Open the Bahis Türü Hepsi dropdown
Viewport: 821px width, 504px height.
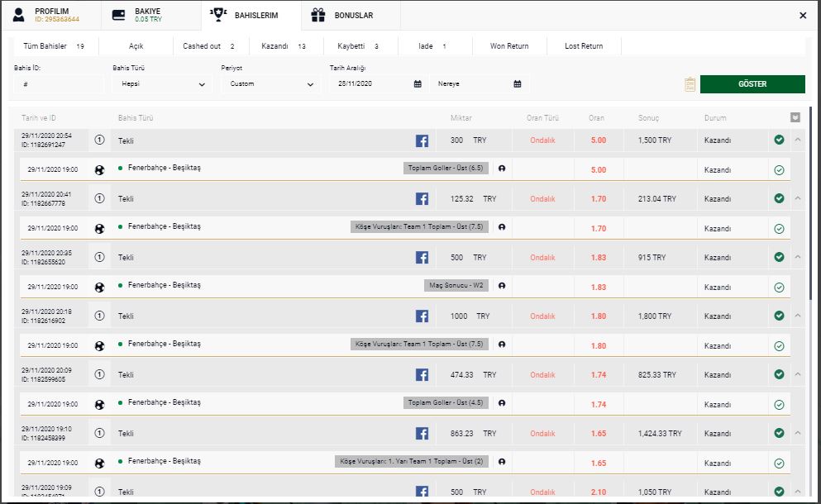click(x=162, y=83)
